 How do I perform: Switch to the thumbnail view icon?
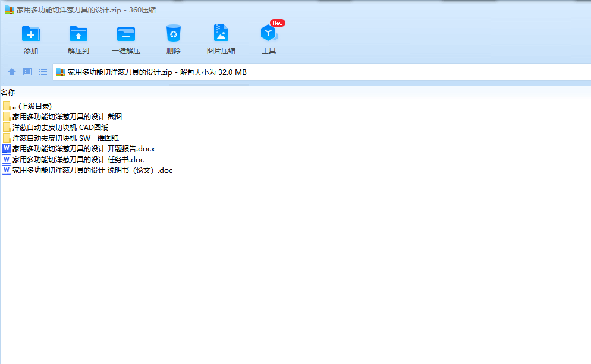[x=27, y=72]
